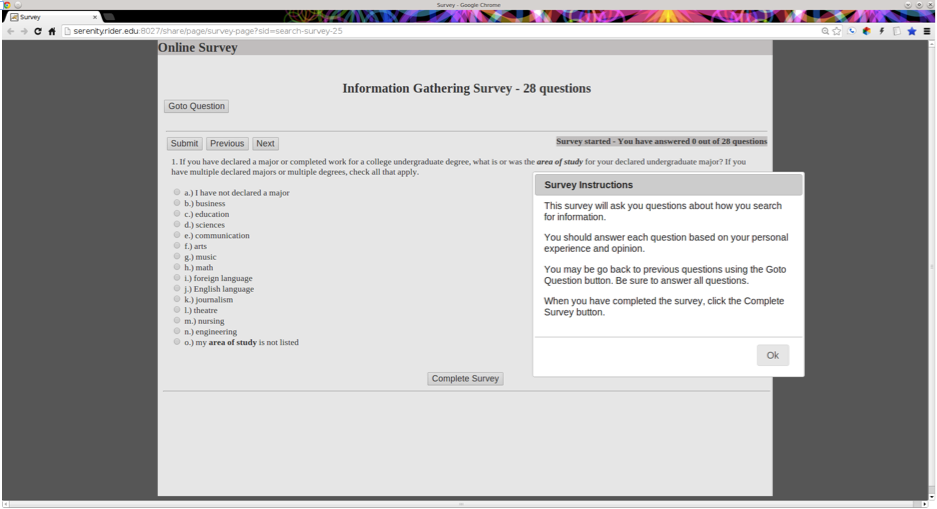Screen dimensions: 937x509
Task: Click the lightning bolt extension icon
Action: click(x=881, y=31)
